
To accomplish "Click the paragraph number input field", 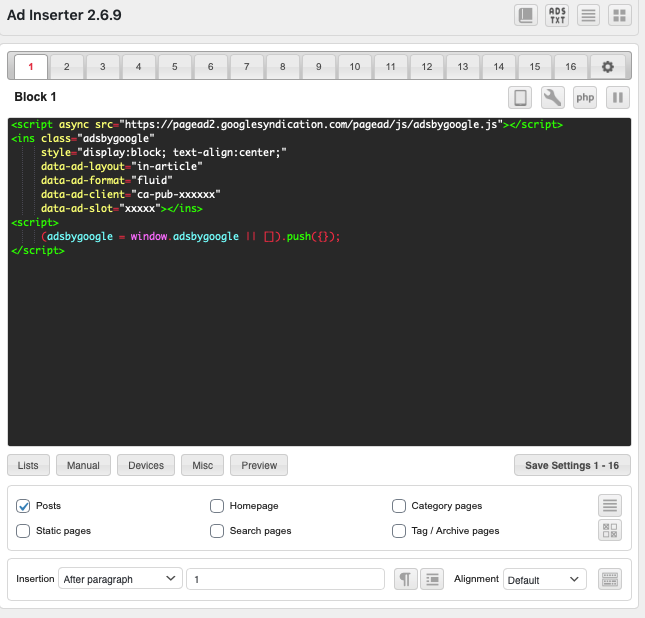I will pyautogui.click(x=285, y=579).
